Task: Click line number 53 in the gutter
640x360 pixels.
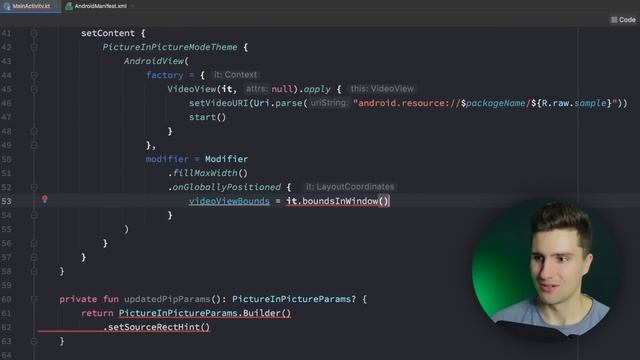Action: [7, 201]
